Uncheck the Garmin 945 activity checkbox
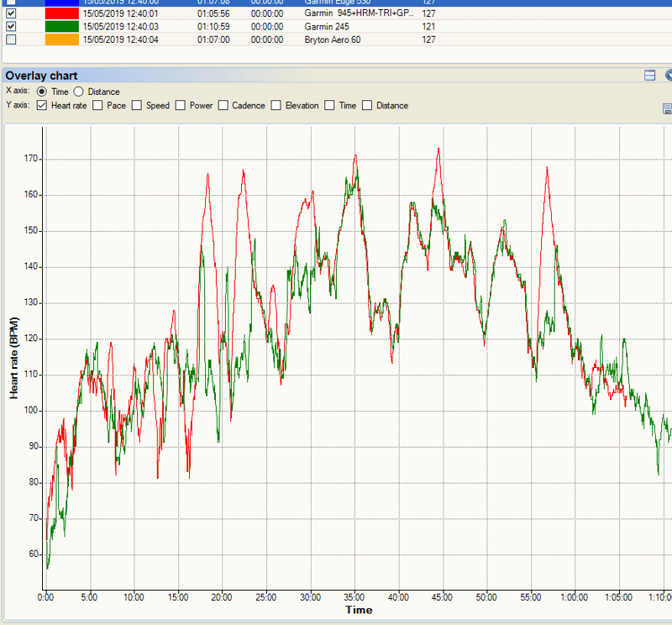The height and width of the screenshot is (625, 672). click(x=11, y=13)
